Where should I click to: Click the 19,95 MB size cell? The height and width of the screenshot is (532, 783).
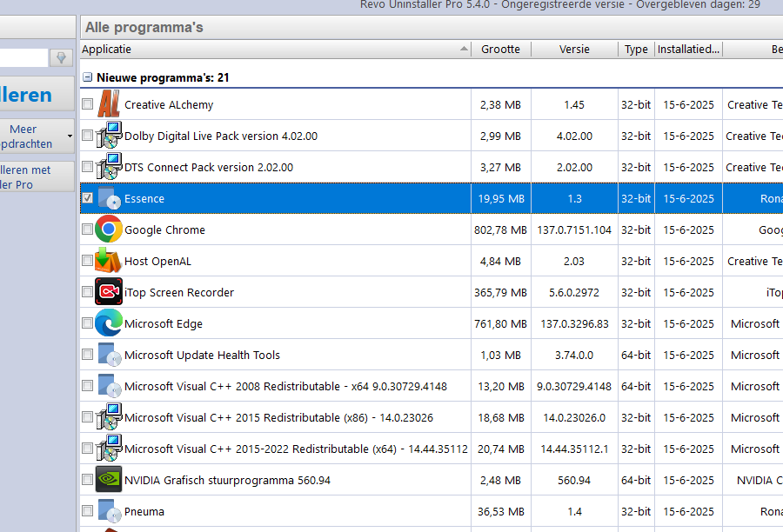pos(501,198)
